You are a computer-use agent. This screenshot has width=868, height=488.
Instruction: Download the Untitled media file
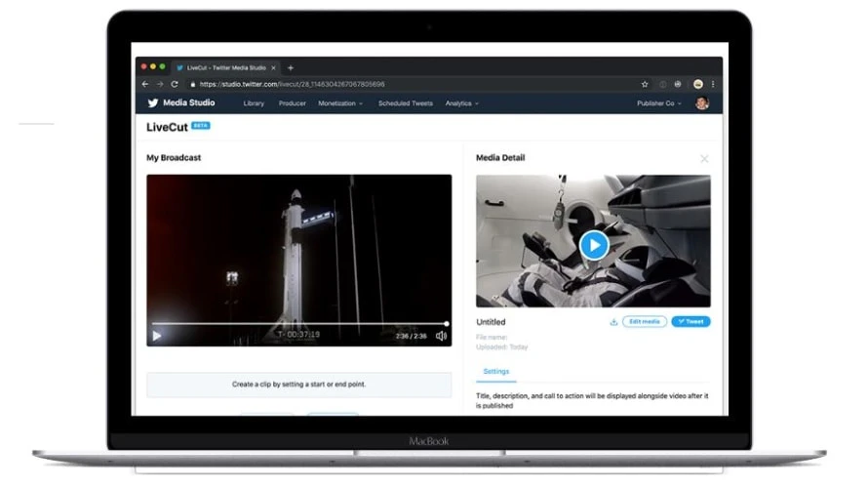[x=613, y=322]
